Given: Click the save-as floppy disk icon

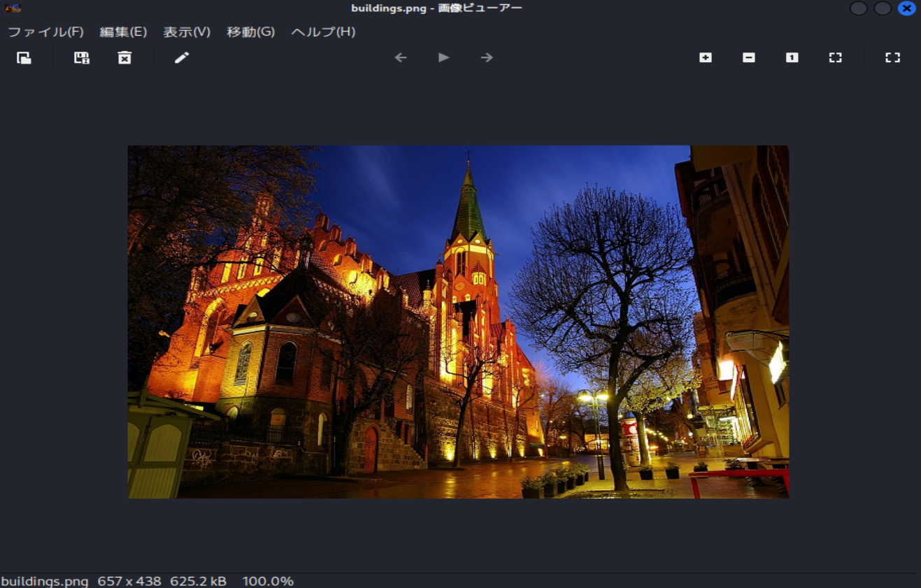Looking at the screenshot, I should (82, 58).
